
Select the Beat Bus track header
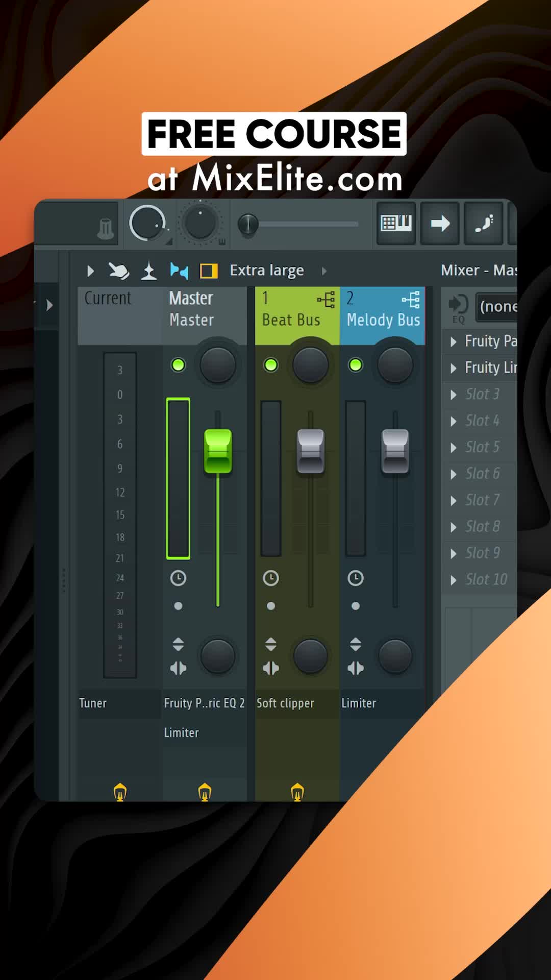[297, 315]
